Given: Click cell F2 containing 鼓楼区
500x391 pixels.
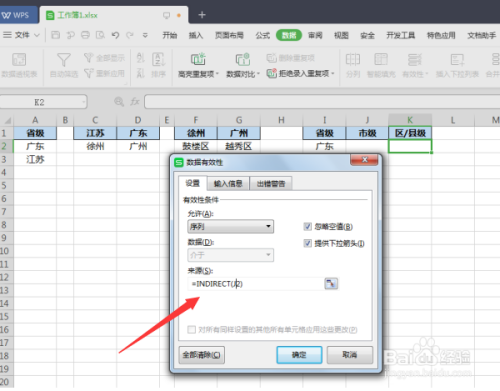Looking at the screenshot, I should click(196, 146).
